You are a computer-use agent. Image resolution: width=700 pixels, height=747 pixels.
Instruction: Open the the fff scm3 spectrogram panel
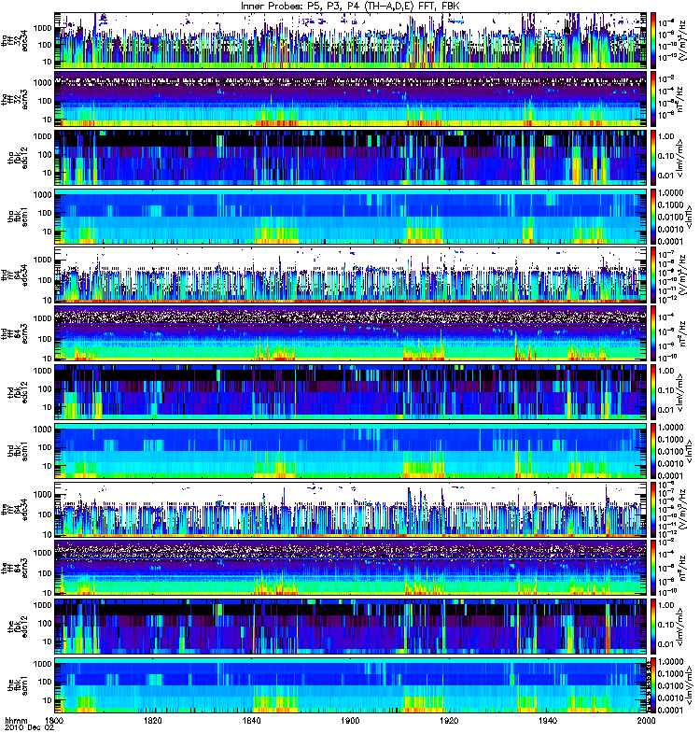pos(351,568)
